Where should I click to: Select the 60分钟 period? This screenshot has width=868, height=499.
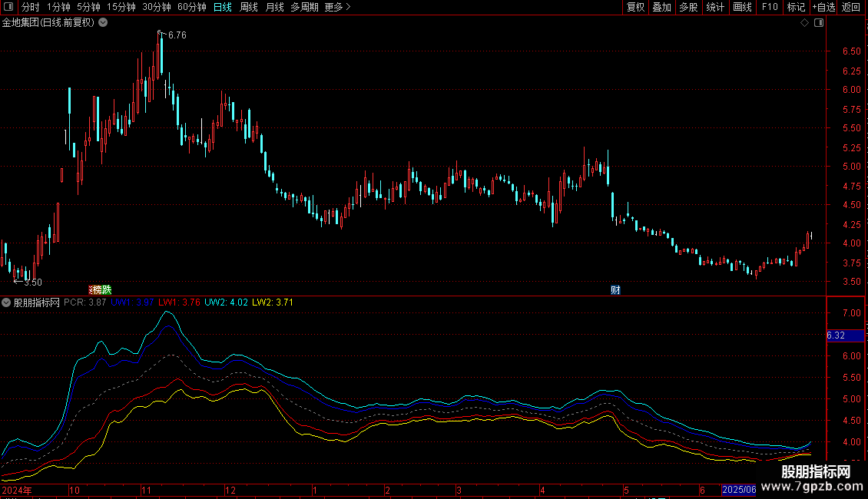click(191, 7)
